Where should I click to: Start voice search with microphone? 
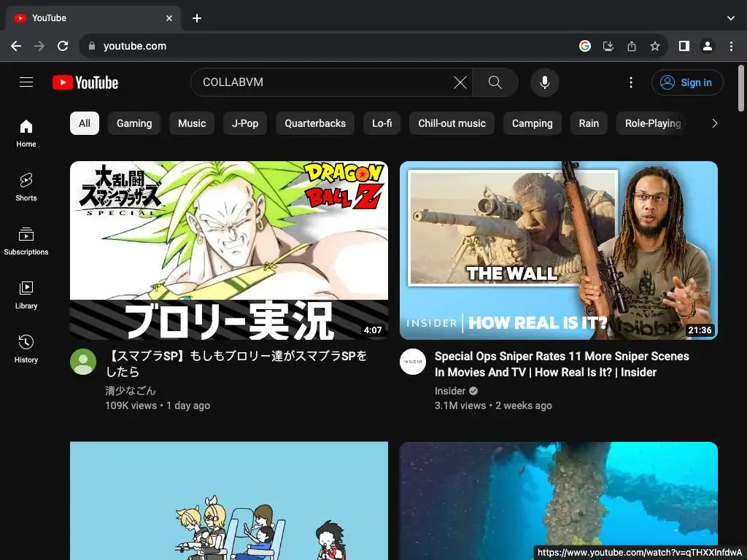544,82
